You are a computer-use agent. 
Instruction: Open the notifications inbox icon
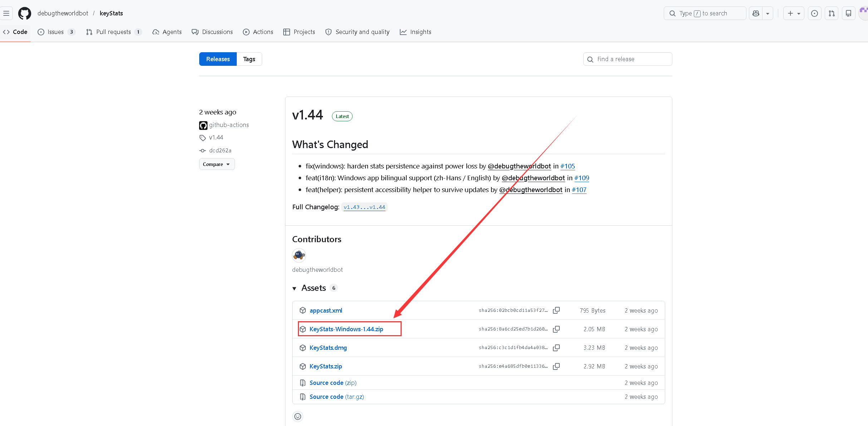point(848,13)
